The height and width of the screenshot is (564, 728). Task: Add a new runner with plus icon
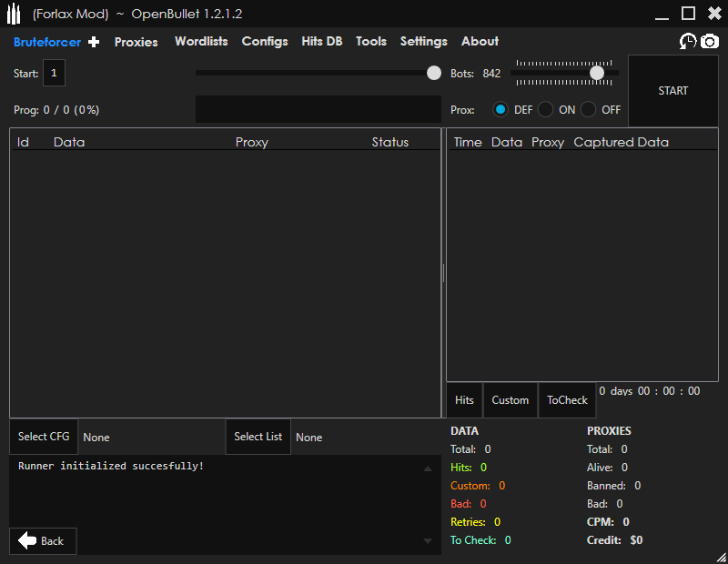pos(94,42)
